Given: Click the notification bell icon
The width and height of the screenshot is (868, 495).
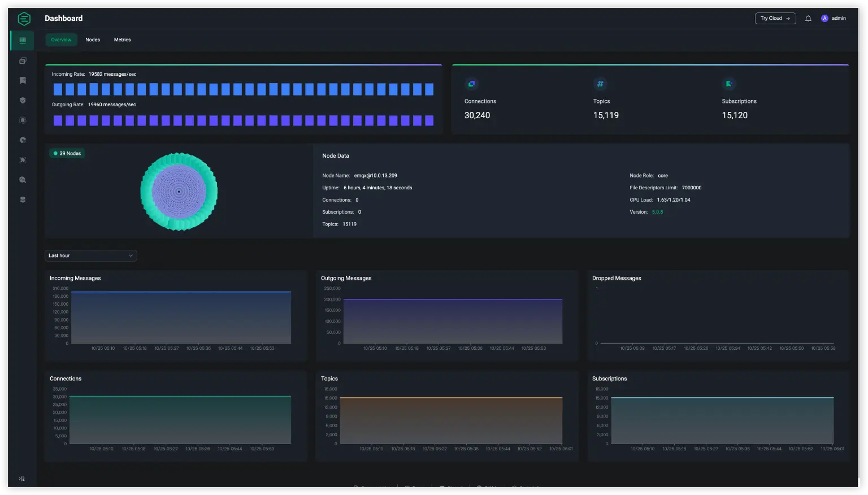Looking at the screenshot, I should click(808, 18).
